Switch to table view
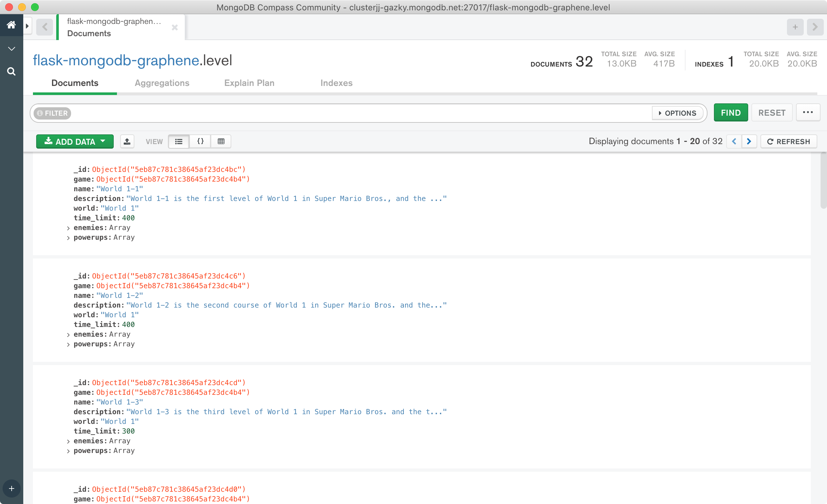 click(221, 142)
